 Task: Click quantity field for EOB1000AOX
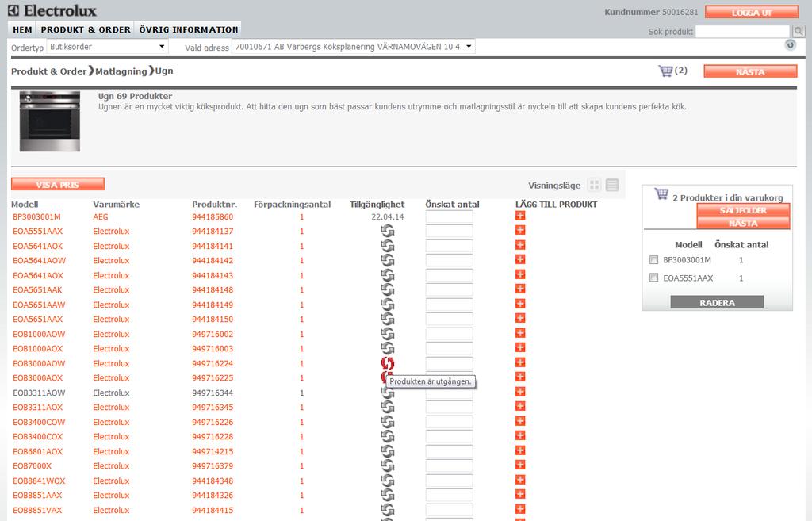449,348
